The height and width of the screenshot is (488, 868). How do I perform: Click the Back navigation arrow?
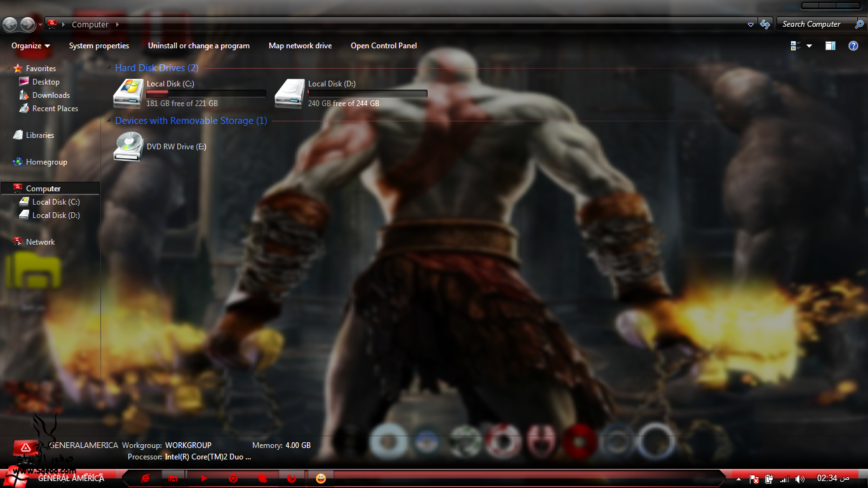tap(10, 24)
